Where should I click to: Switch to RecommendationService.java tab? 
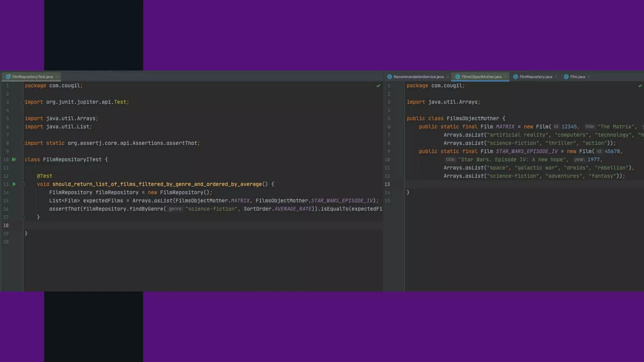coord(418,77)
